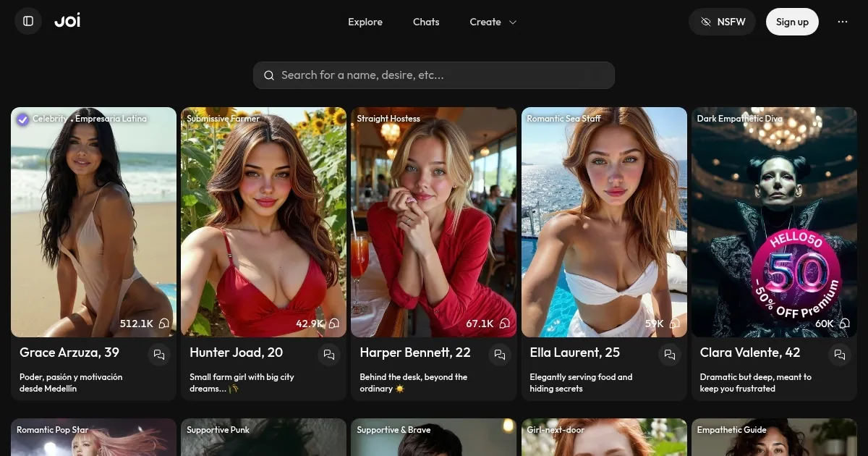Select the chat icon on Clara Valente's card
This screenshot has width=868, height=456.
click(840, 355)
